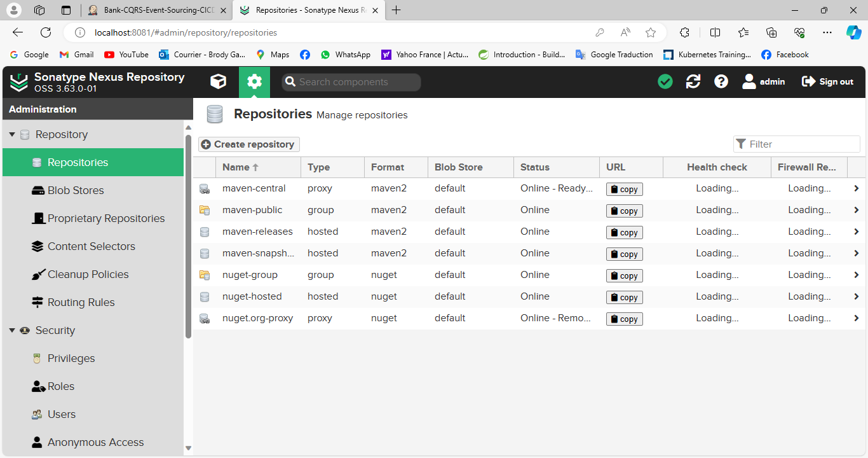This screenshot has width=868, height=458.
Task: Open Users in sidebar
Action: [93, 414]
